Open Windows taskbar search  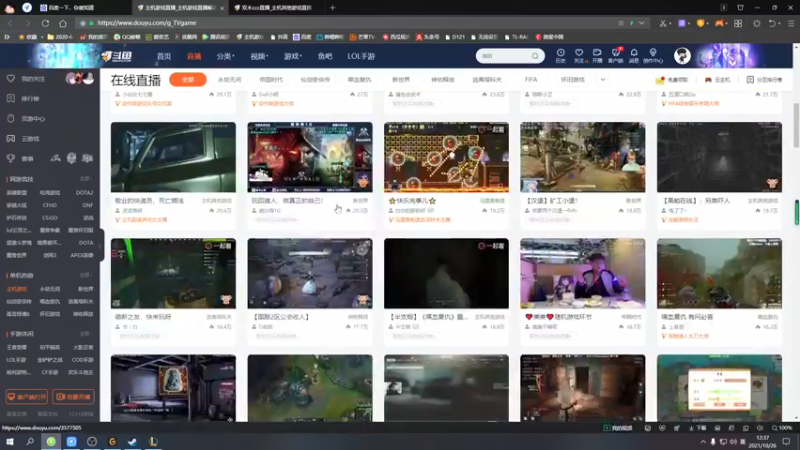pos(30,441)
